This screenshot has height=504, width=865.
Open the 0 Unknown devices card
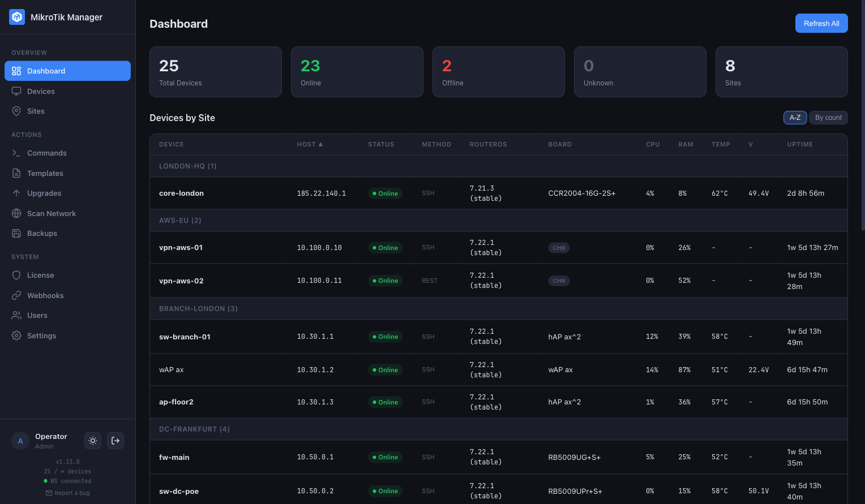tap(640, 72)
